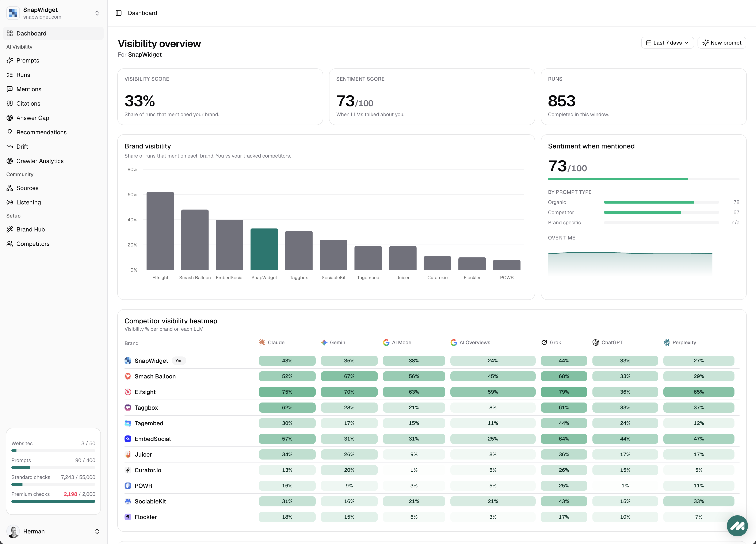756x544 pixels.
Task: Open Crawler Analytics
Action: pyautogui.click(x=53, y=161)
